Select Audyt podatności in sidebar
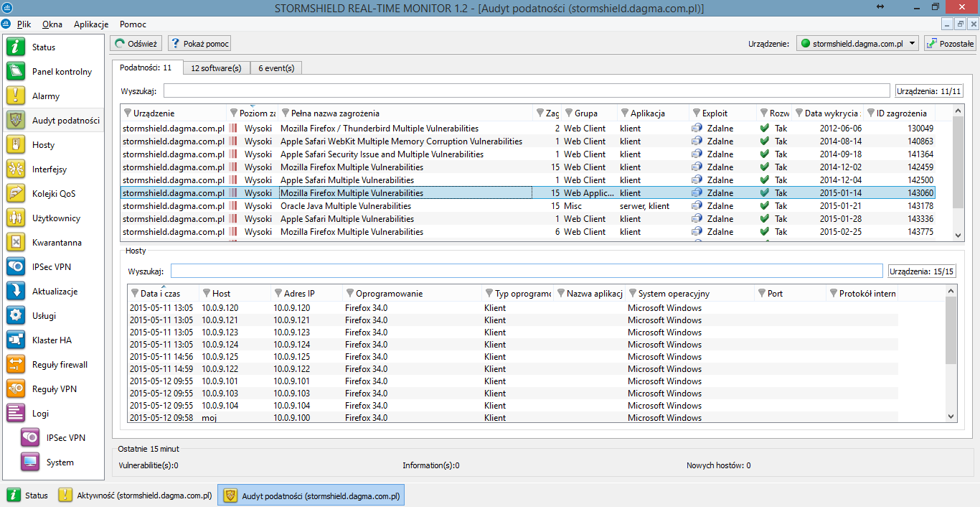This screenshot has width=980, height=507. tap(54, 121)
